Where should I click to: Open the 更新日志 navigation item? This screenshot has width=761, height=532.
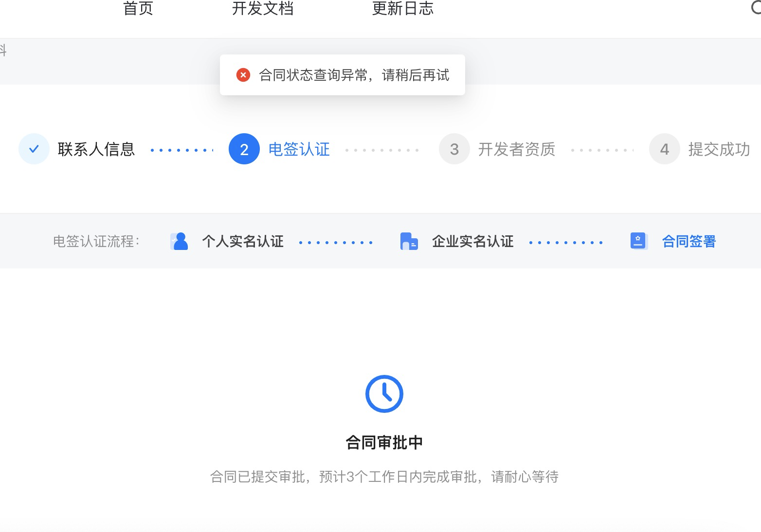403,8
